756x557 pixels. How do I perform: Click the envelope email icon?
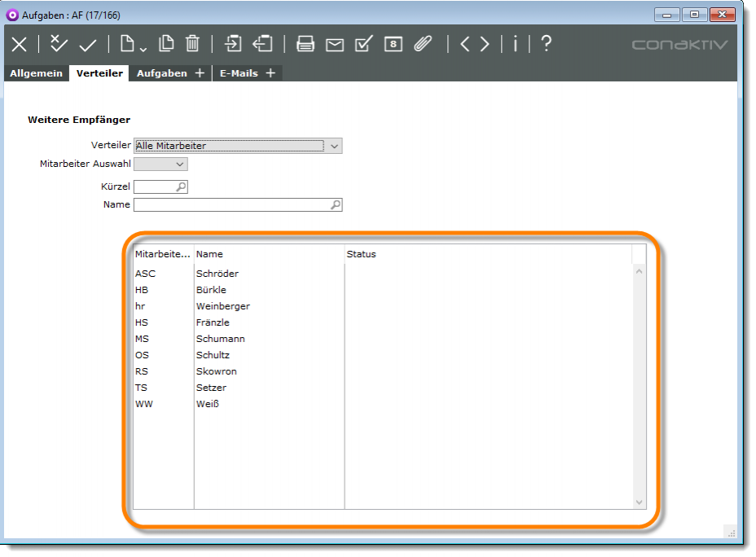[335, 45]
